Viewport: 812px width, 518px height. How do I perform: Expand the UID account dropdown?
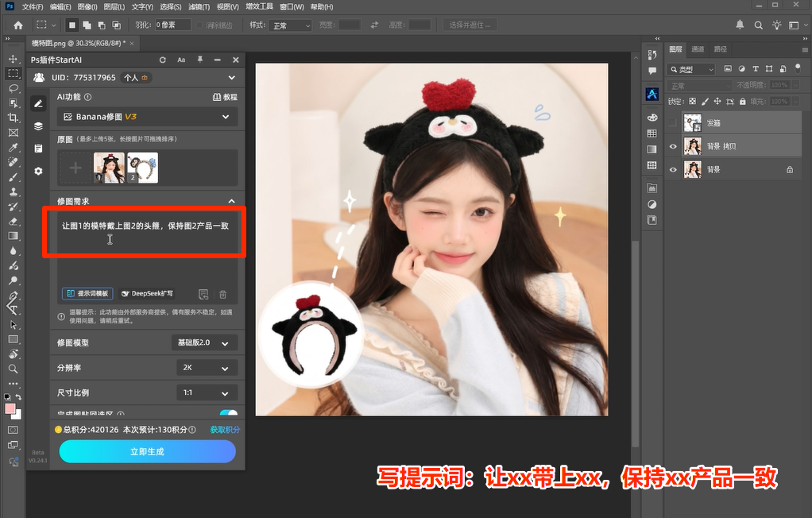pyautogui.click(x=231, y=78)
